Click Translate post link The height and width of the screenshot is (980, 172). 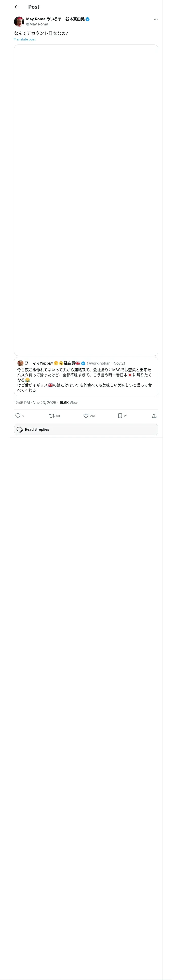click(x=25, y=39)
